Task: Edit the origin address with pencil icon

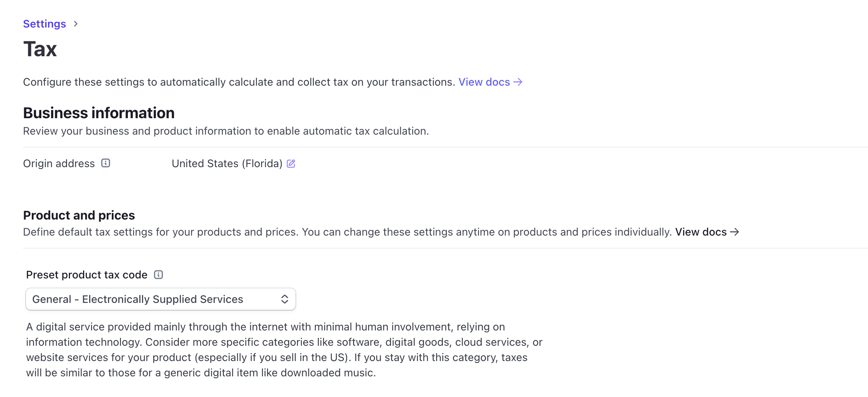Action: click(x=291, y=164)
